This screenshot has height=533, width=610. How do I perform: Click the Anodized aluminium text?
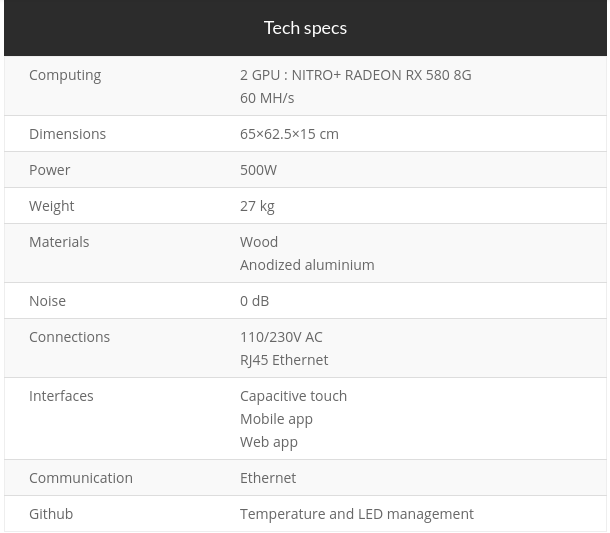pos(307,265)
